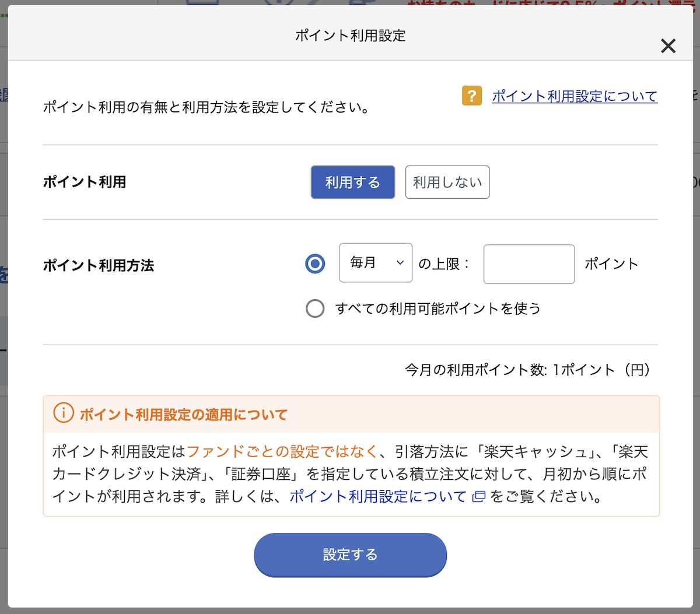The height and width of the screenshot is (614, 700).
Task: Click the ポイント利用設定 dialog title area
Action: [350, 36]
